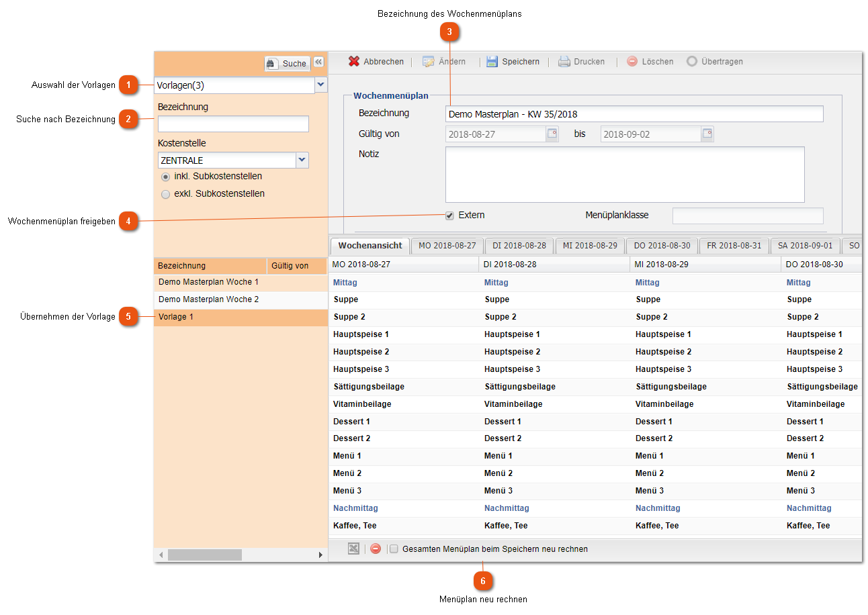868x615 pixels.
Task: Click Sättigungsbeilage cell under MI 2018-08-29
Action: coord(706,387)
